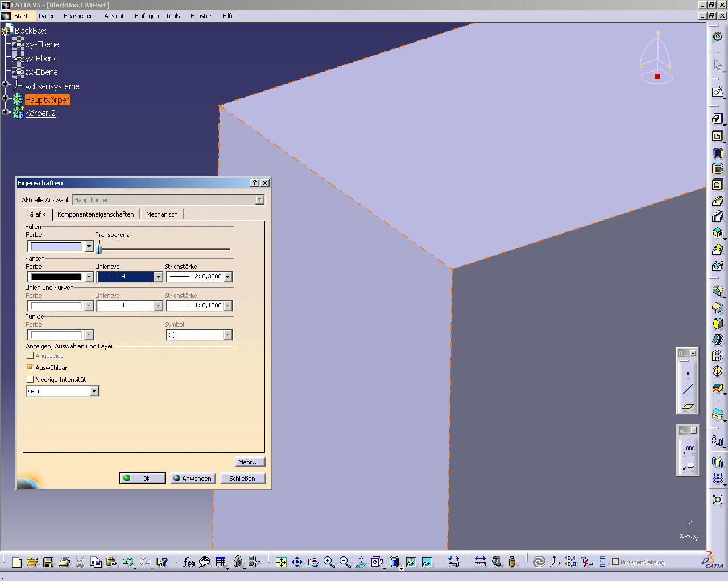This screenshot has width=728, height=582.
Task: Click the Zoom In magnifier
Action: tap(329, 562)
